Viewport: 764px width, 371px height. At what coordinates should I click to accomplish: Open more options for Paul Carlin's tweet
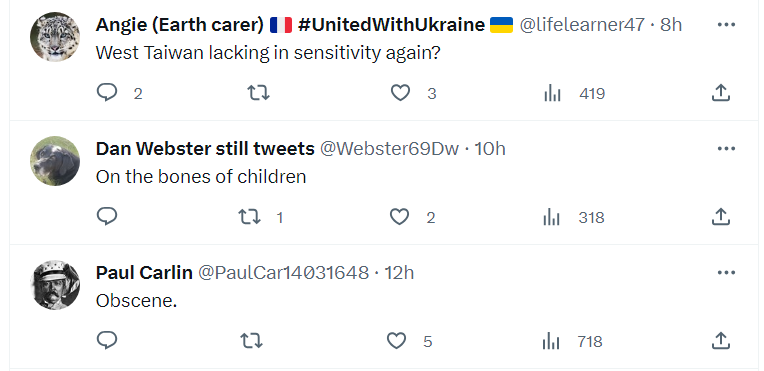(x=726, y=272)
